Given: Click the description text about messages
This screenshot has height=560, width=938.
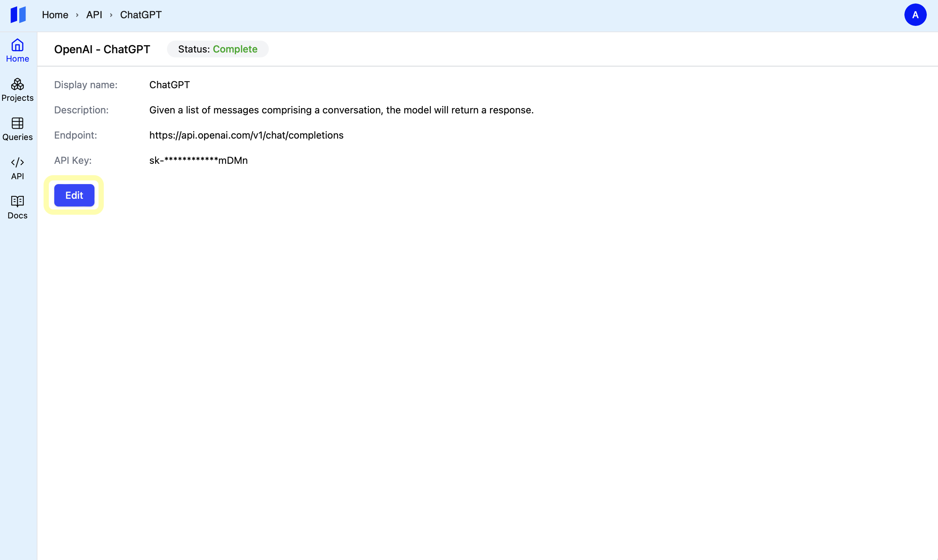Looking at the screenshot, I should [x=341, y=110].
